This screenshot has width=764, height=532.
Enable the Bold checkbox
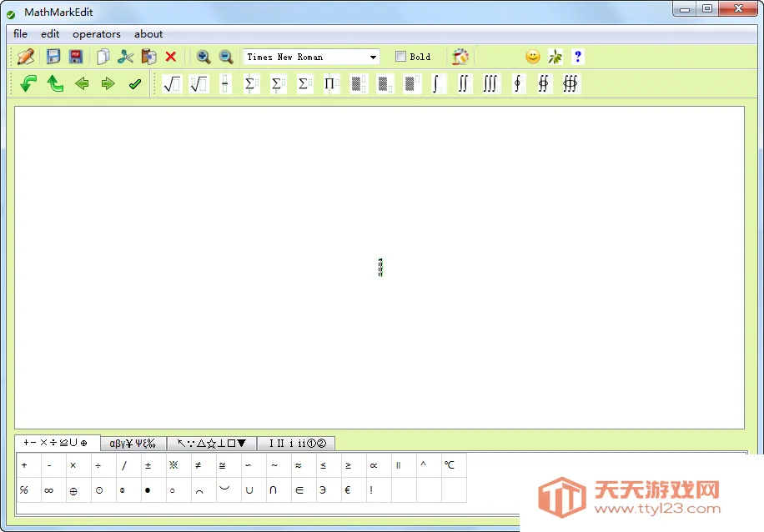click(x=400, y=57)
